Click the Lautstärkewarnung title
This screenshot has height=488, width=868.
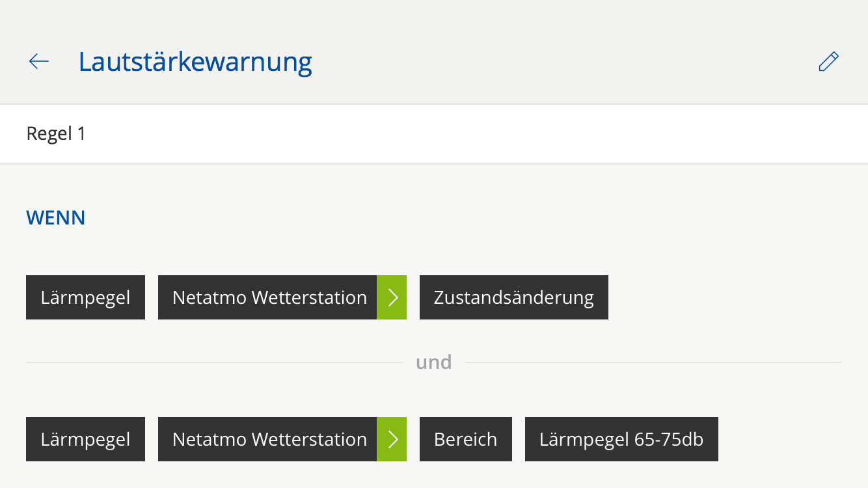195,62
